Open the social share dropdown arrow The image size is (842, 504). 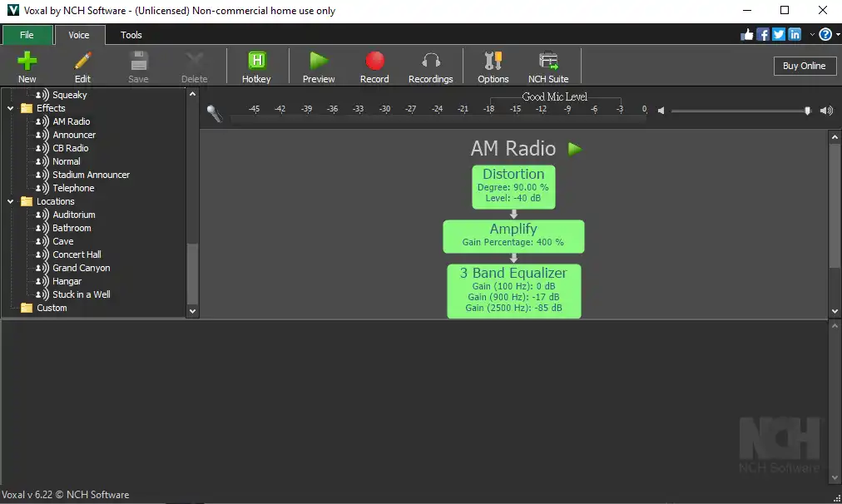coord(812,35)
